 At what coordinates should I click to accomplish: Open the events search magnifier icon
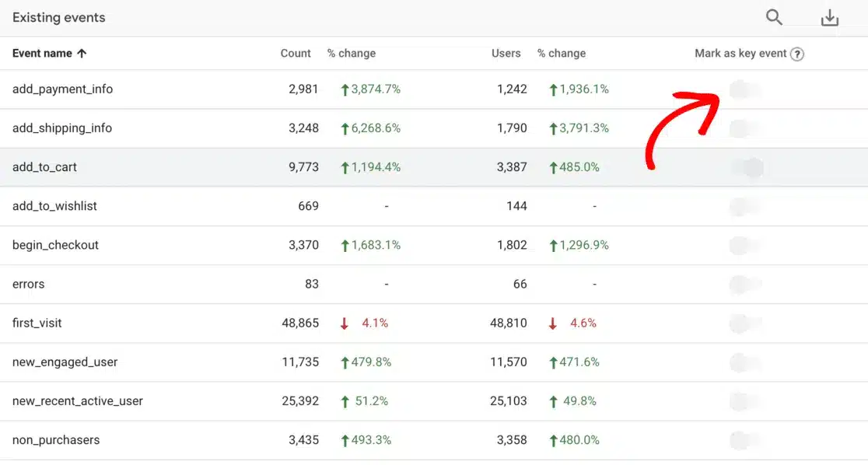774,18
